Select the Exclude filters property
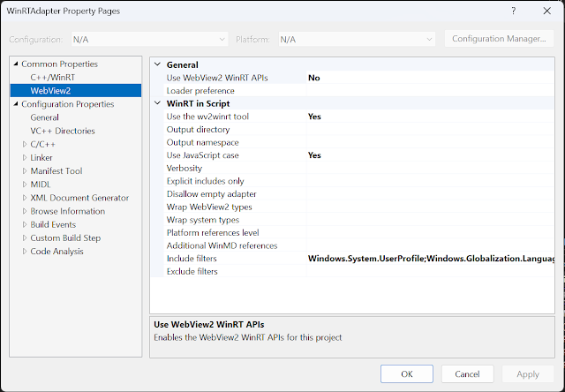 click(192, 272)
